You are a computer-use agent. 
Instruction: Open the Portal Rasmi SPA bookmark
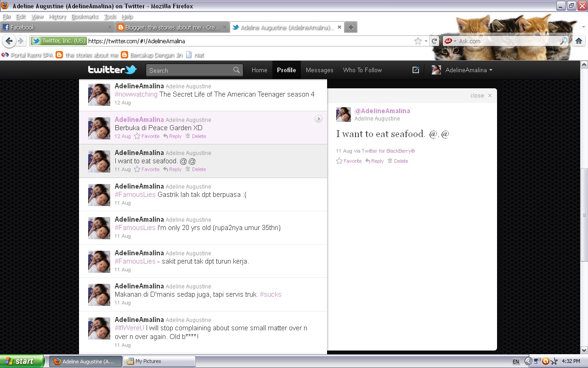pyautogui.click(x=28, y=55)
